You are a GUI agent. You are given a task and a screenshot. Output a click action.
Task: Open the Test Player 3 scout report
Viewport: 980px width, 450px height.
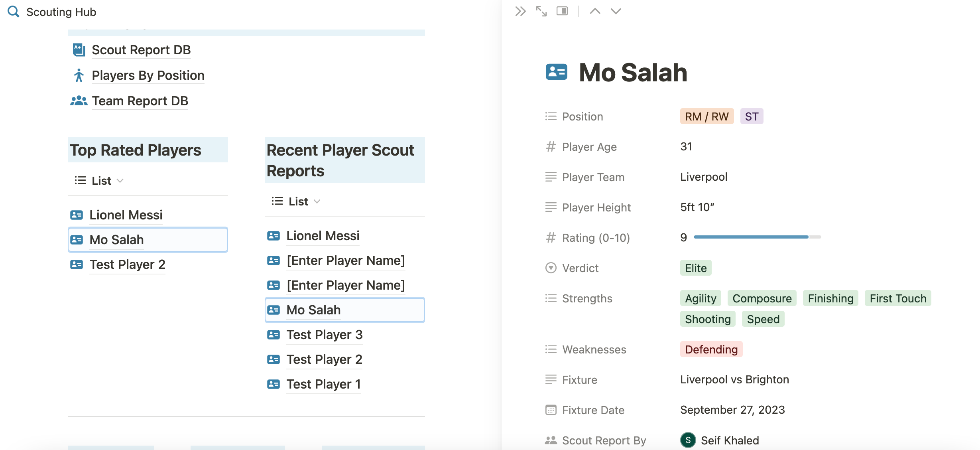pyautogui.click(x=324, y=335)
